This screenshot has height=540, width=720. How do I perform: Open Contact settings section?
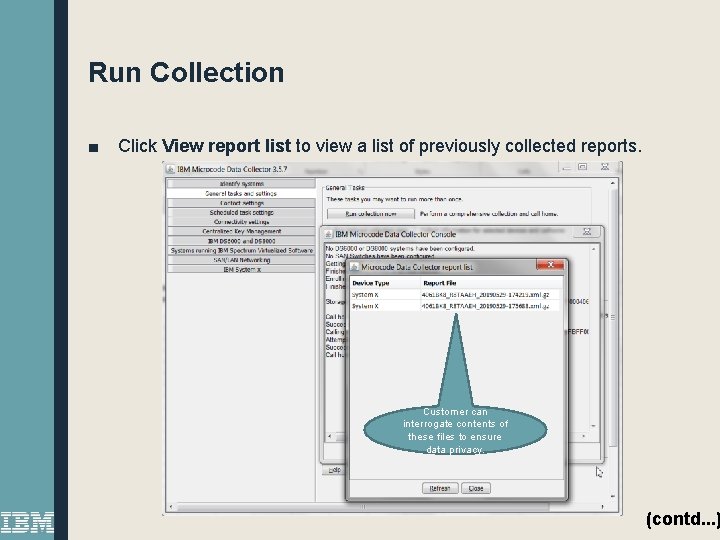(242, 203)
